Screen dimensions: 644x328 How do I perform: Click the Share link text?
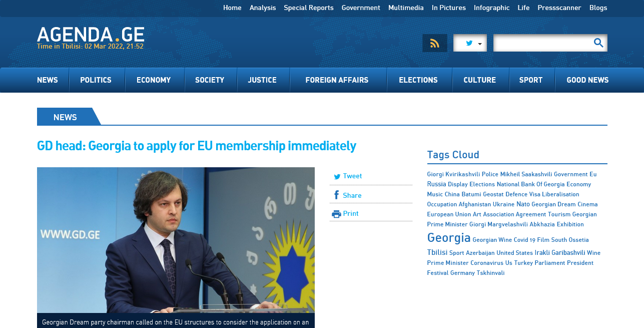(352, 196)
